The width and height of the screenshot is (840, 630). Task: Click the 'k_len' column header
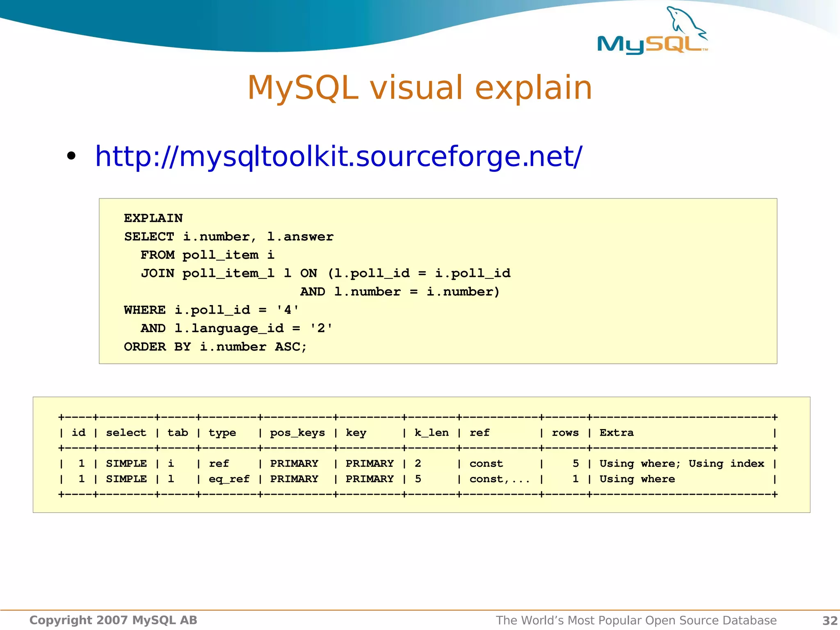[x=431, y=433]
